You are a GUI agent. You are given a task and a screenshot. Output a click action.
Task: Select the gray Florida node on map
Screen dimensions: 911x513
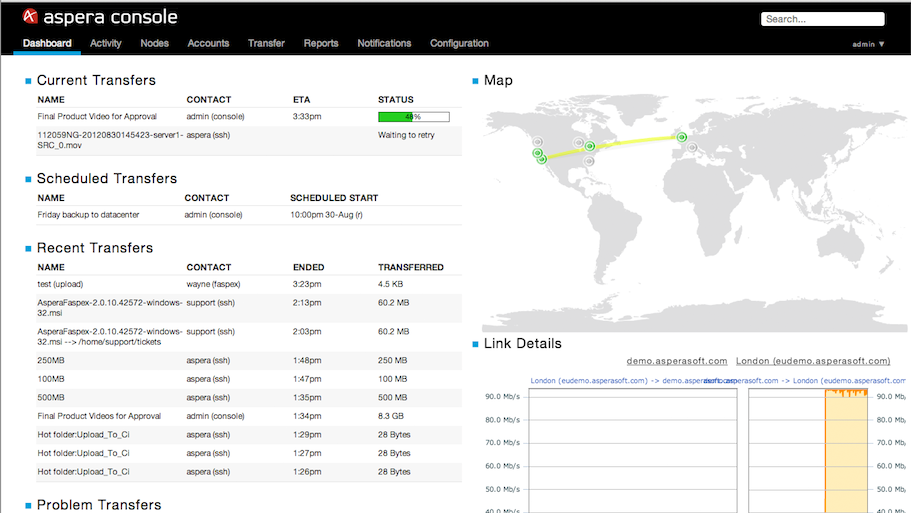click(589, 161)
